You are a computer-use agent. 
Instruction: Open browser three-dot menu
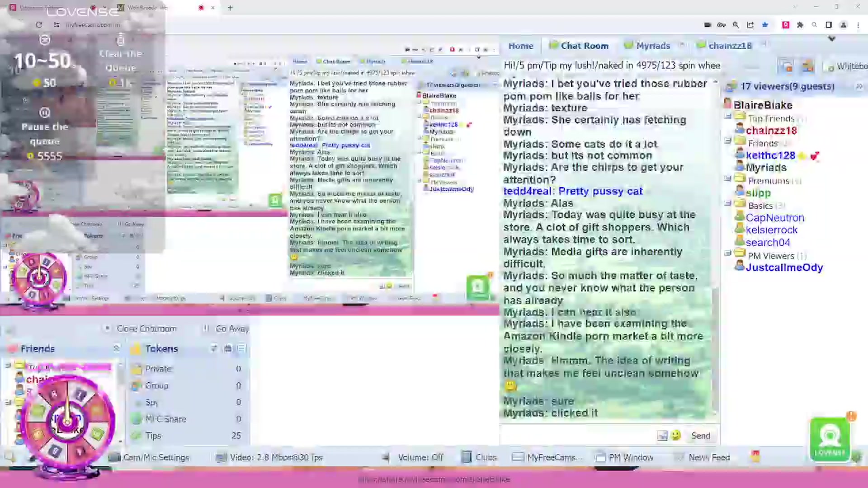858,25
